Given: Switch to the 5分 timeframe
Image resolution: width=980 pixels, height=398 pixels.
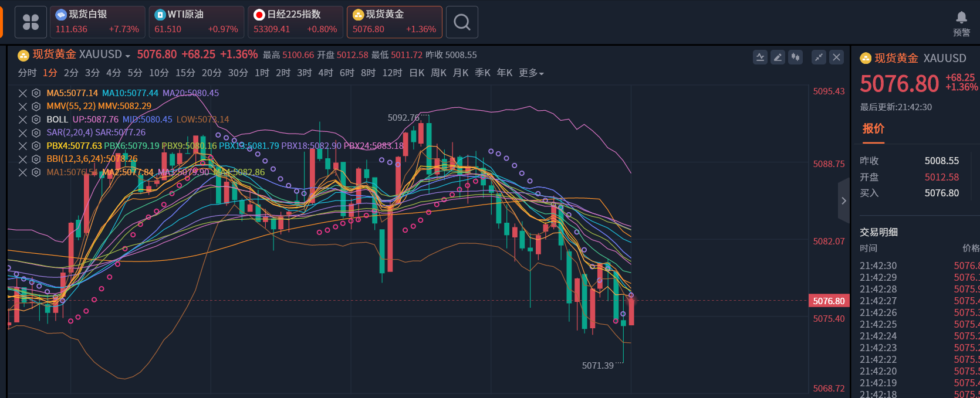Looking at the screenshot, I should (135, 73).
